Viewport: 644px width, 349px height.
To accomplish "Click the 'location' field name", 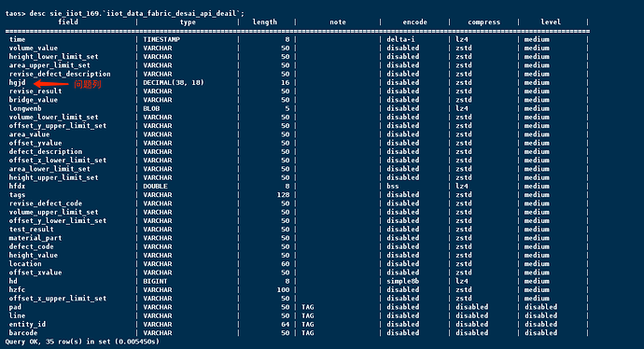I will pyautogui.click(x=25, y=263).
